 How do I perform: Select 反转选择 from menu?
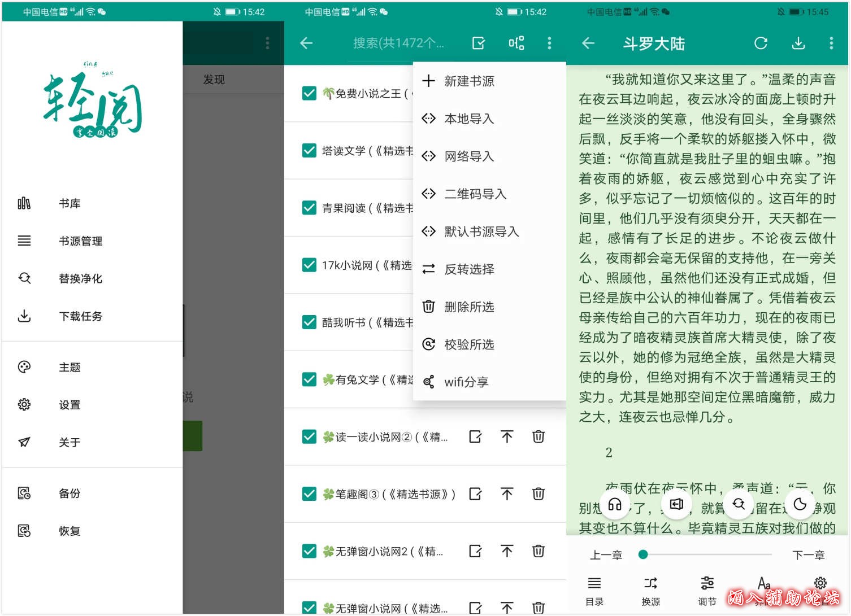(489, 269)
